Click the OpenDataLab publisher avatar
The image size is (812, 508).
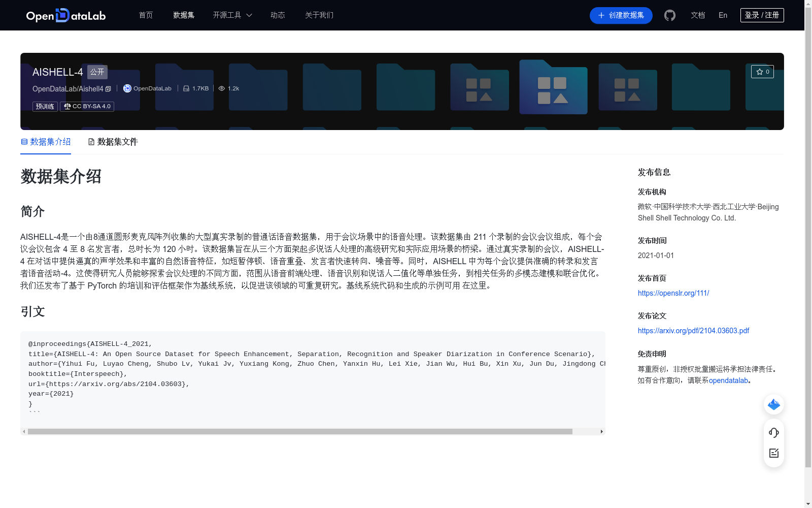(x=127, y=88)
